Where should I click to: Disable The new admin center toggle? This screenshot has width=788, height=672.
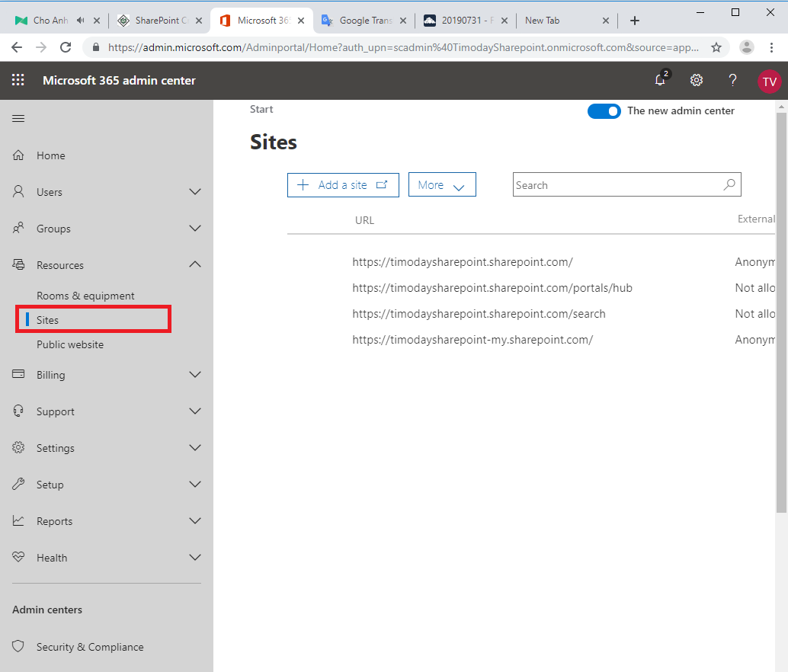(x=604, y=110)
